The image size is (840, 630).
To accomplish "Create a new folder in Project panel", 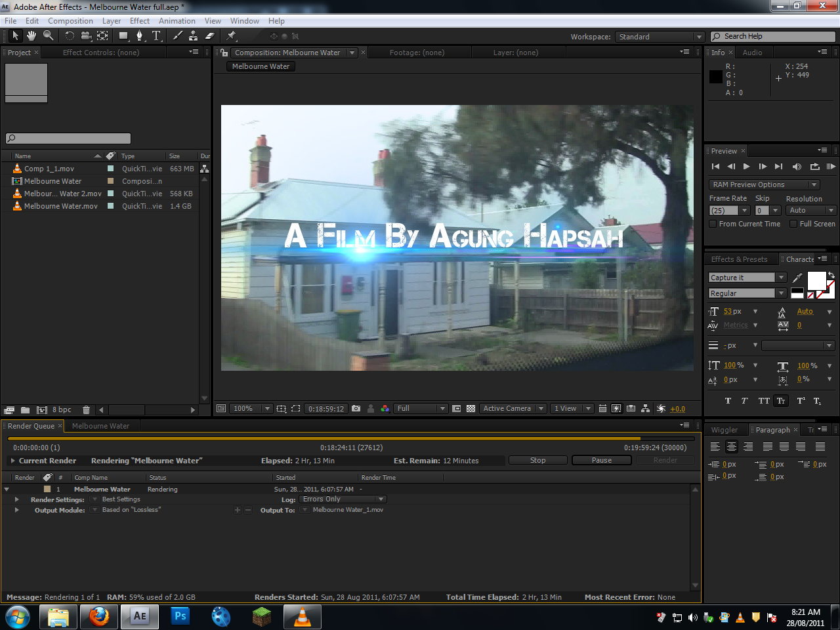I will coord(25,410).
